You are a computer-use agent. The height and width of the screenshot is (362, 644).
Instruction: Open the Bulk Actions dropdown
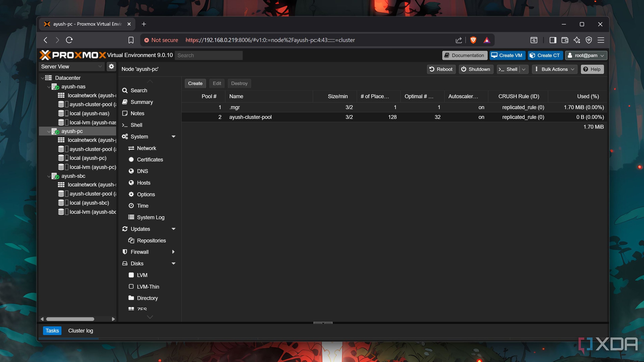pos(554,69)
